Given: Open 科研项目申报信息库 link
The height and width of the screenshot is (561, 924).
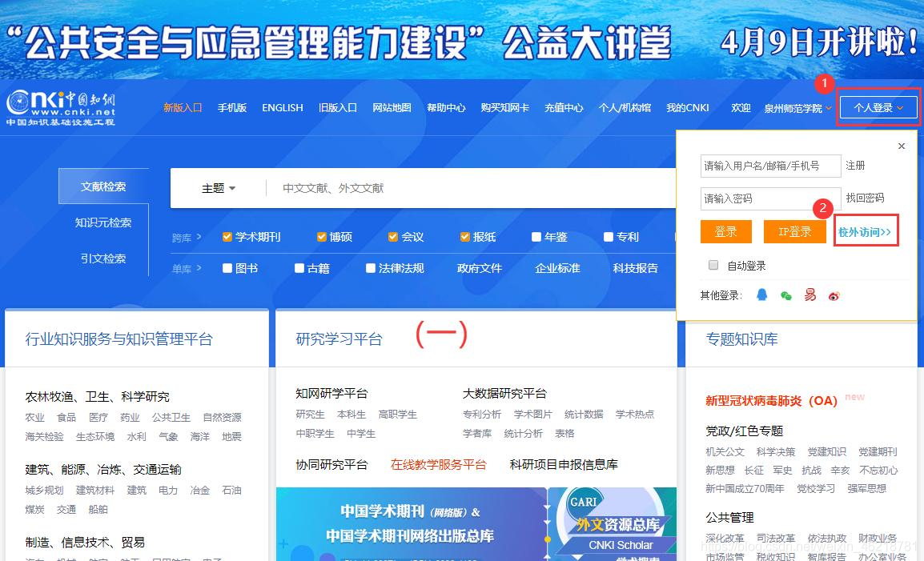Looking at the screenshot, I should pos(564,464).
